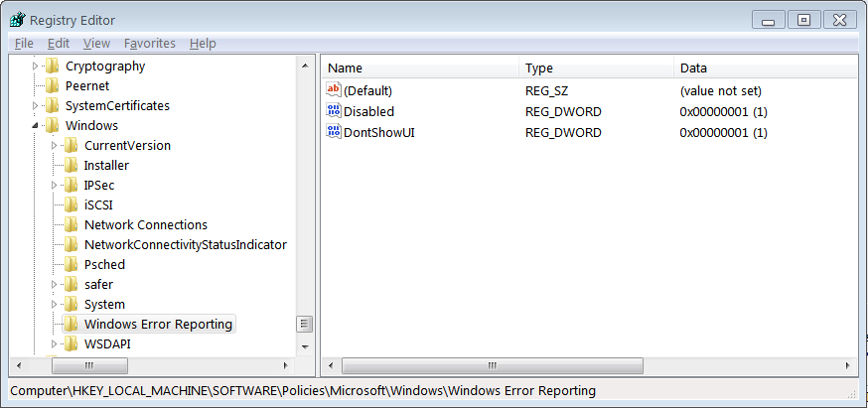The image size is (868, 408).
Task: Click the Peernet folder icon
Action: tap(52, 86)
